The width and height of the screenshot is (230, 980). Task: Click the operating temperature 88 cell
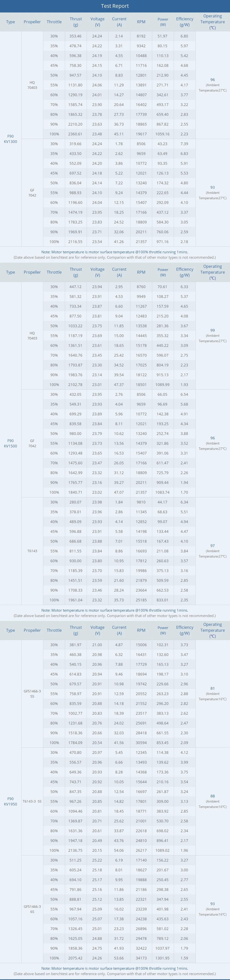[x=213, y=801]
